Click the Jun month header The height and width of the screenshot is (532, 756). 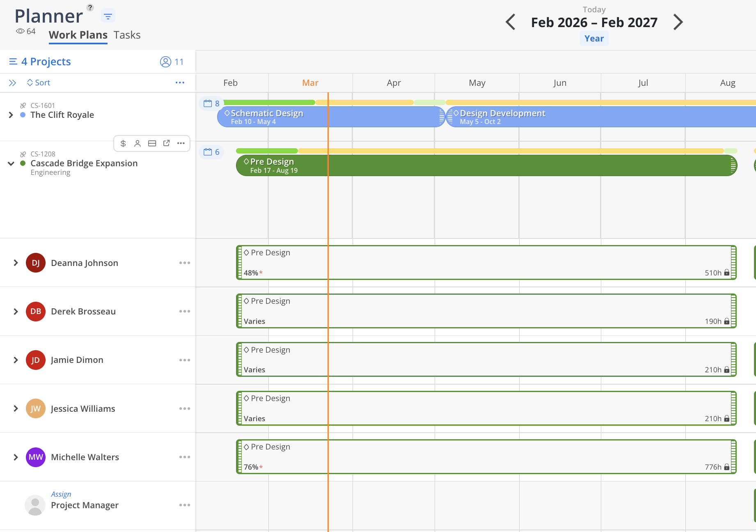tap(560, 83)
